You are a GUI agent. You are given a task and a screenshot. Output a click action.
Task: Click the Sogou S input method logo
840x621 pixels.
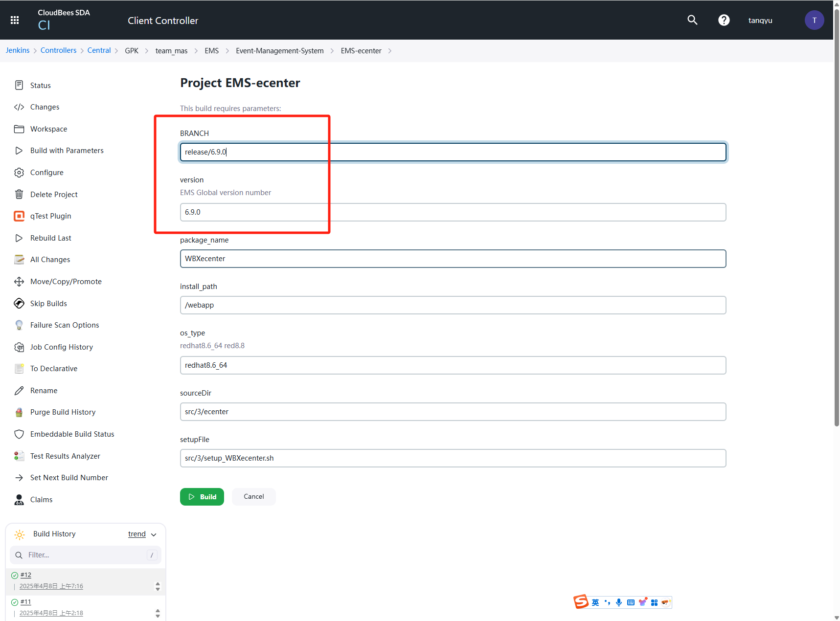581,602
